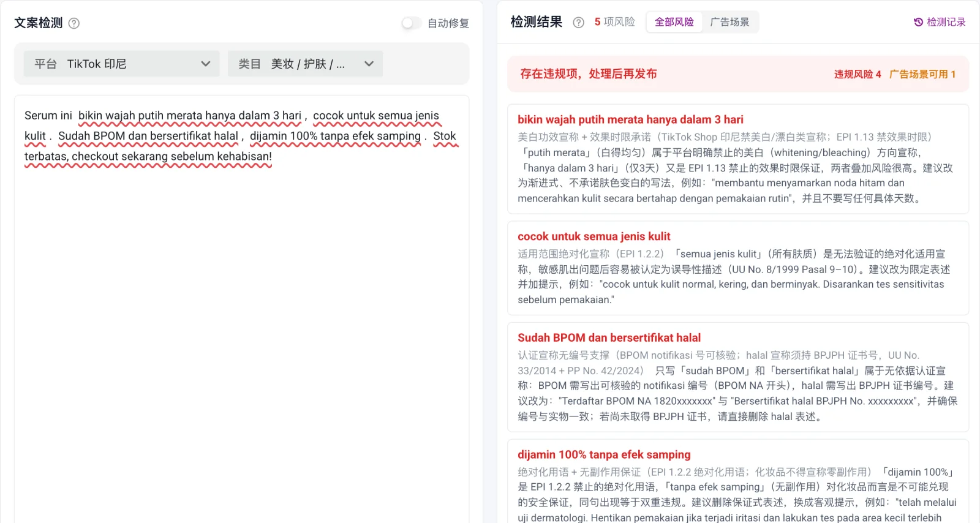Click the 文案检测 panel title

click(39, 23)
